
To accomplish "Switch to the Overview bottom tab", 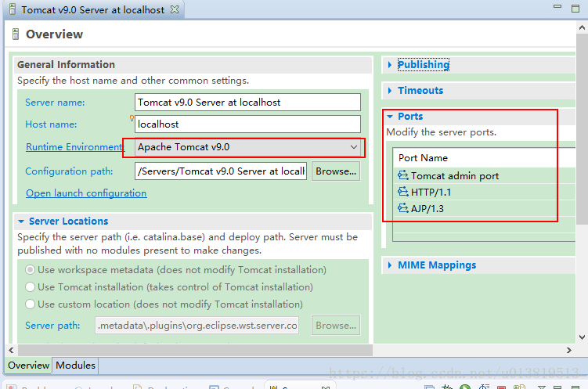I will (28, 366).
